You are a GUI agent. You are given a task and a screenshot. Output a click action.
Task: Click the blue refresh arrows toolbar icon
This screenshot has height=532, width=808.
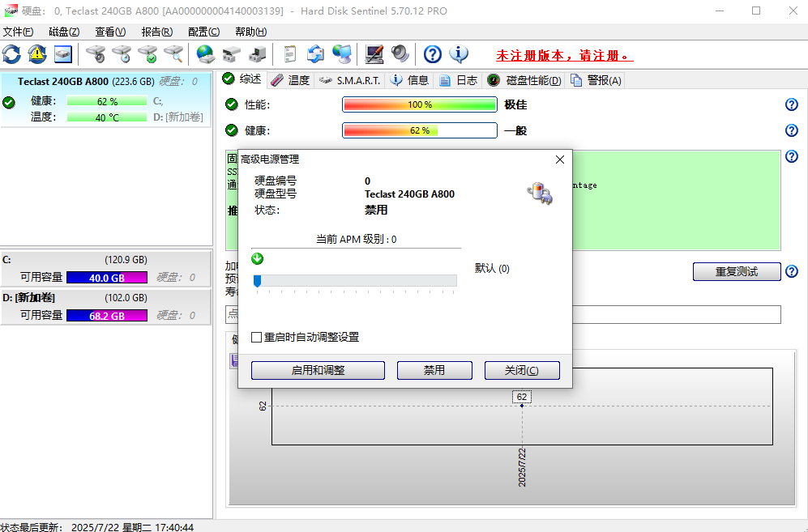(11, 54)
